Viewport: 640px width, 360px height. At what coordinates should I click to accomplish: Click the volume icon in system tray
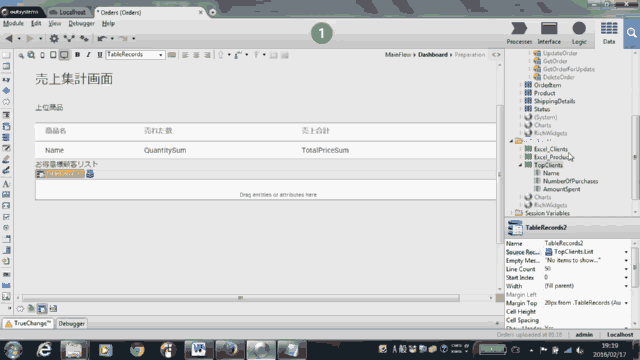[580, 350]
